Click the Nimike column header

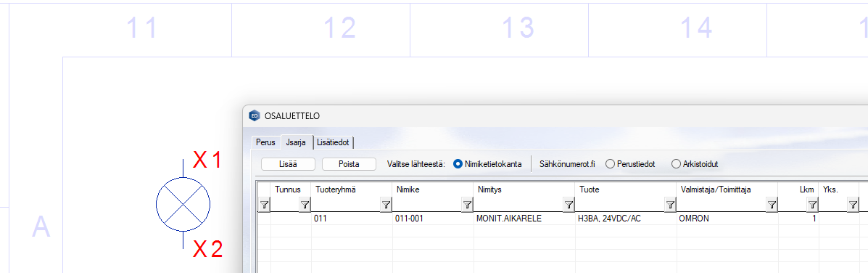(x=433, y=190)
